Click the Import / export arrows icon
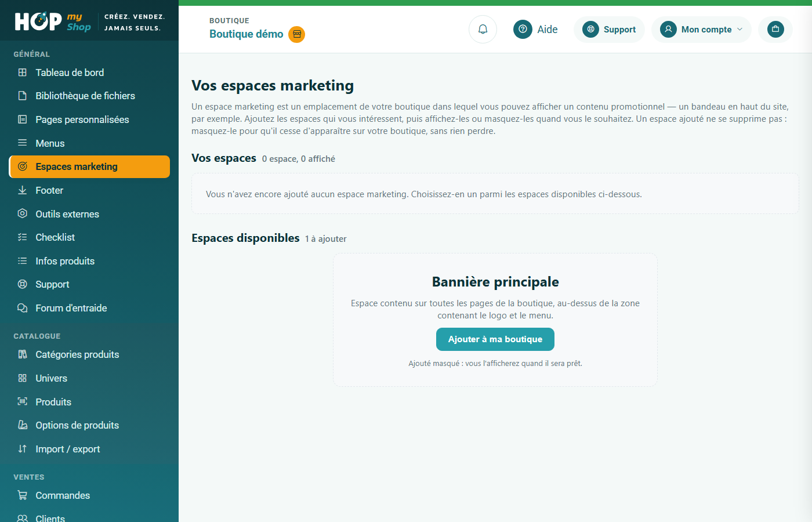 (x=23, y=449)
